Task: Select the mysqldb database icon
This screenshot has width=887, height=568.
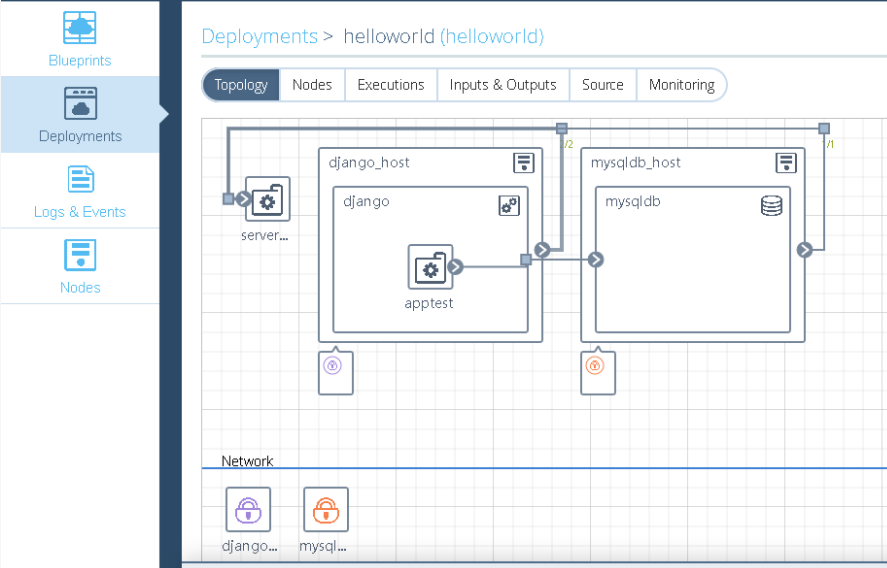Action: click(x=771, y=206)
